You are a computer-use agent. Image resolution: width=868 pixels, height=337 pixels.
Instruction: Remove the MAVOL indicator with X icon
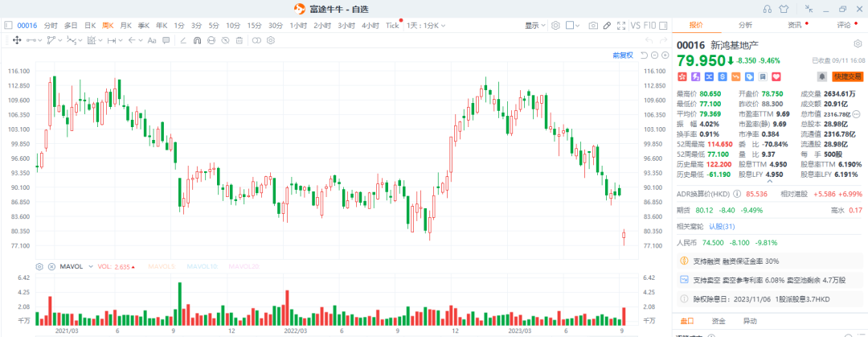(51, 266)
